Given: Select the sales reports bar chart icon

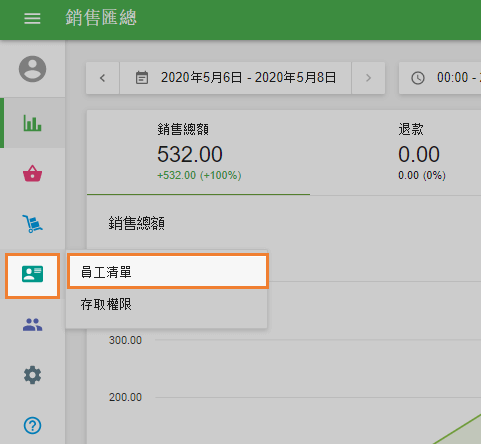Looking at the screenshot, I should 32,123.
